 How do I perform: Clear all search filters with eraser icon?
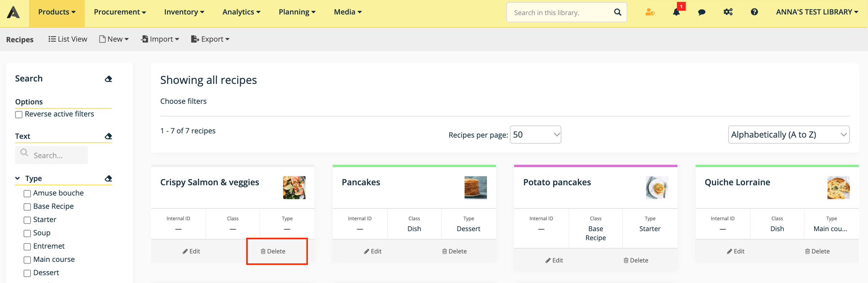pyautogui.click(x=108, y=79)
